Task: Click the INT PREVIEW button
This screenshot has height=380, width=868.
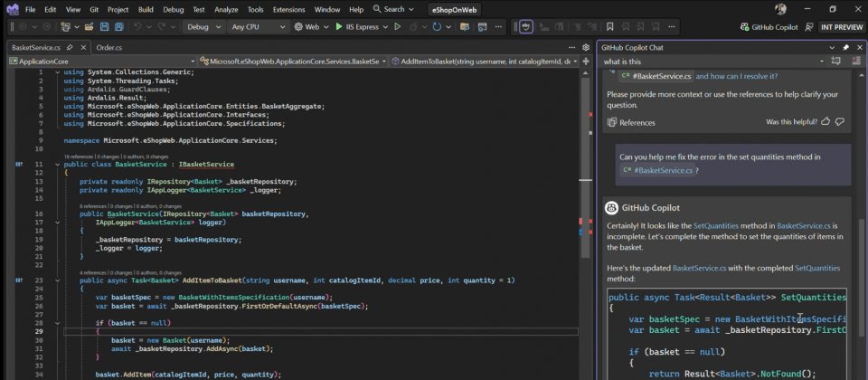Action: tap(840, 26)
